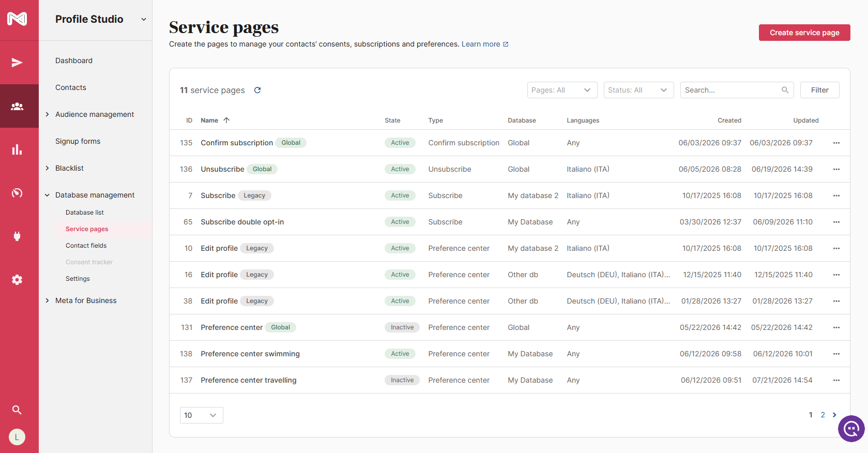The height and width of the screenshot is (453, 868).
Task: Open the Profile Studio switcher dropdown
Action: coord(144,20)
